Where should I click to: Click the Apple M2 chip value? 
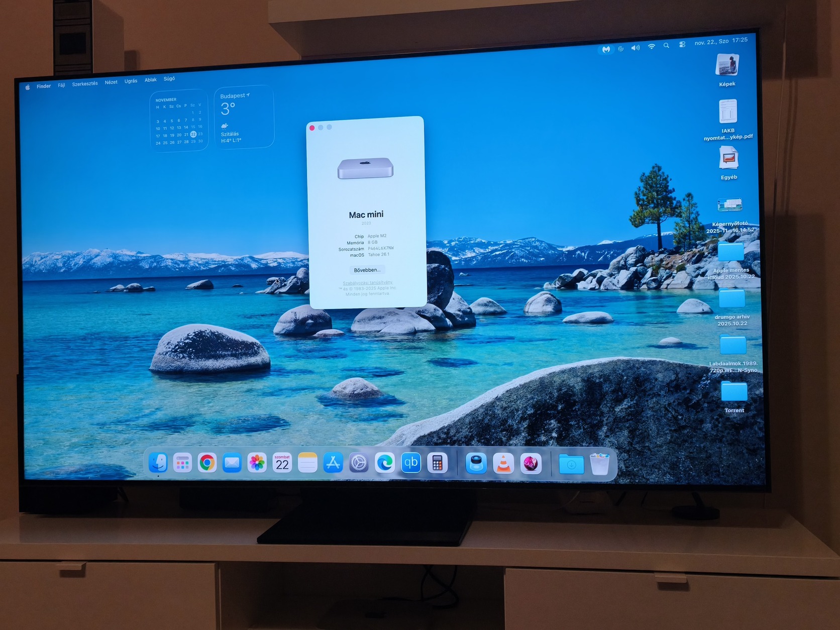click(x=377, y=236)
